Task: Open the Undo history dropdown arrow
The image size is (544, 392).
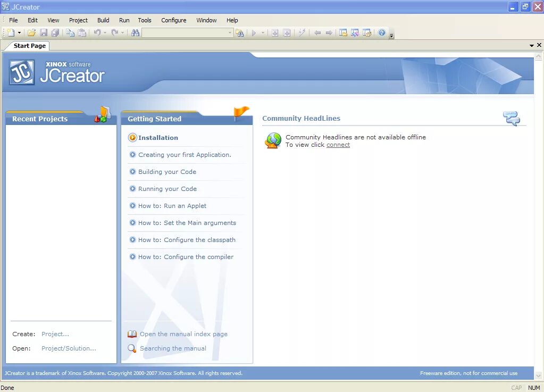Action: [x=105, y=32]
